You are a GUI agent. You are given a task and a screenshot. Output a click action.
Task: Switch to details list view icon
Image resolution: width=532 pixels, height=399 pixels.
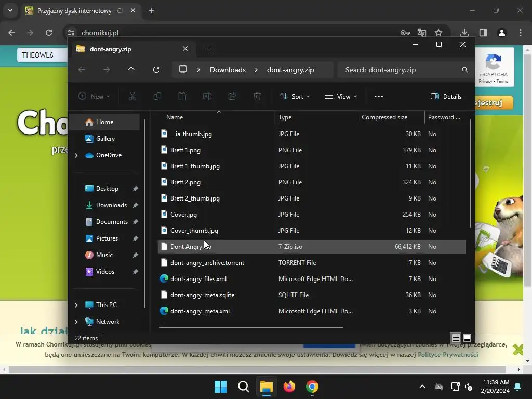click(x=456, y=338)
